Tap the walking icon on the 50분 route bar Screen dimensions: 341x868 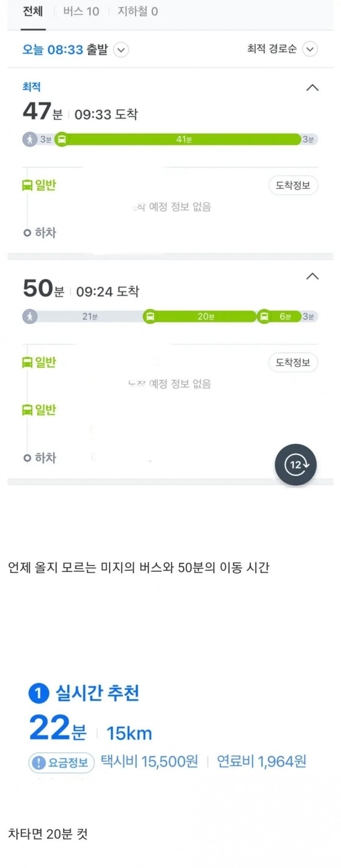(30, 317)
